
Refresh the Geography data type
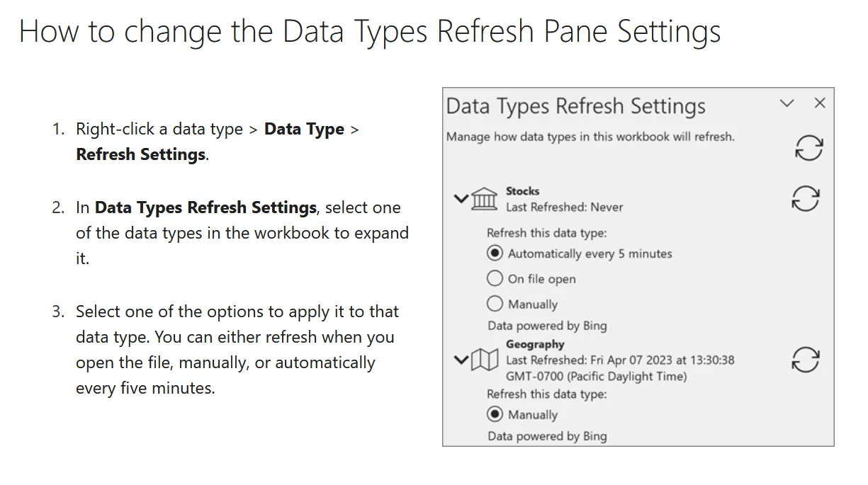click(x=805, y=360)
